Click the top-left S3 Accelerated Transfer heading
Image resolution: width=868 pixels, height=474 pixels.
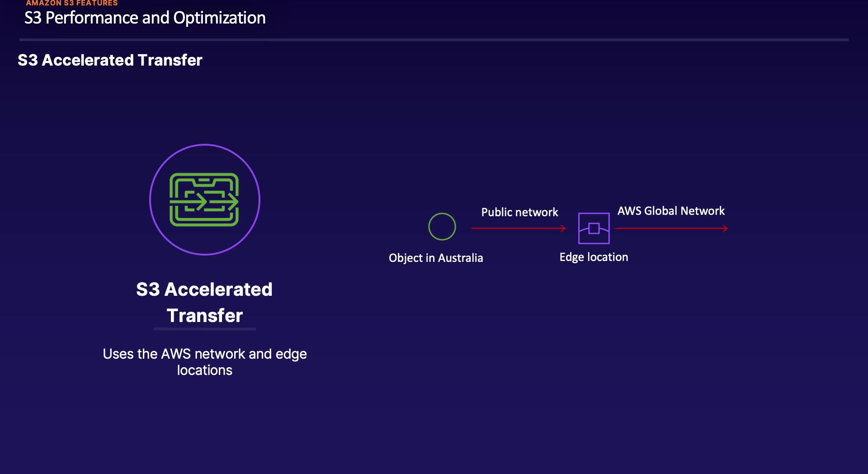[x=110, y=60]
